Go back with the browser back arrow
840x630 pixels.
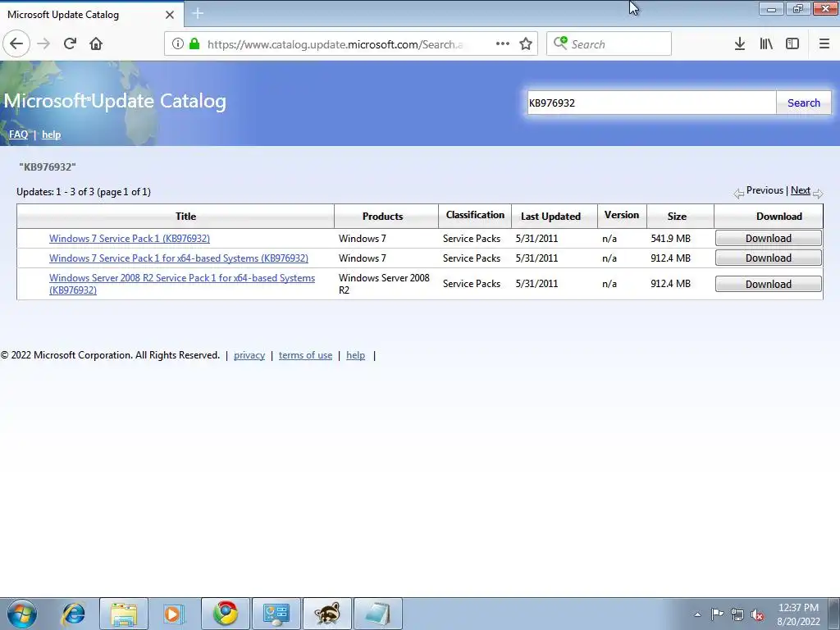tap(16, 44)
